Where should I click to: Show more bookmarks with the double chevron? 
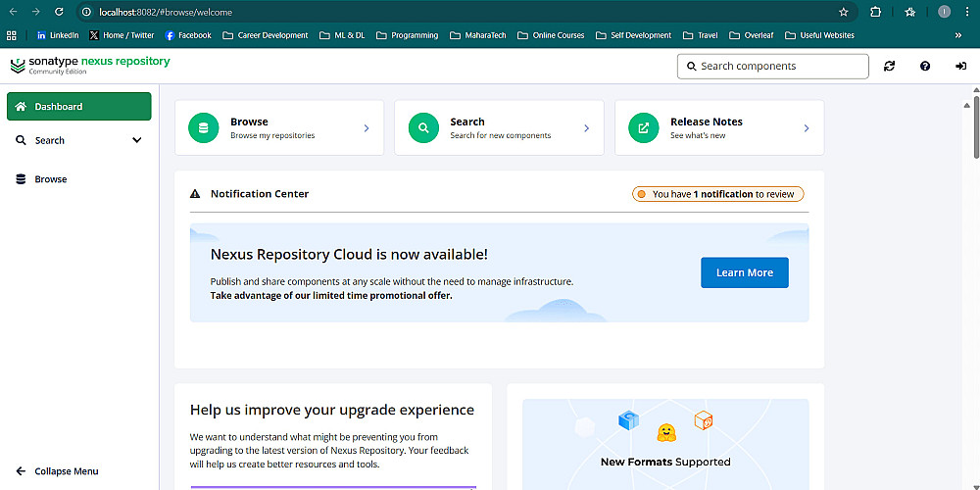957,35
